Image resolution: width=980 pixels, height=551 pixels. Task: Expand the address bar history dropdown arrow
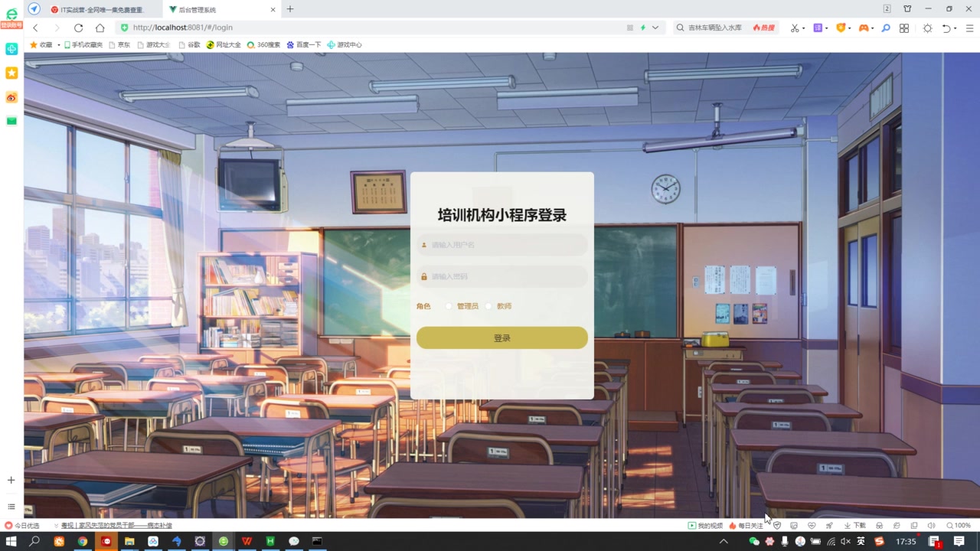[655, 28]
